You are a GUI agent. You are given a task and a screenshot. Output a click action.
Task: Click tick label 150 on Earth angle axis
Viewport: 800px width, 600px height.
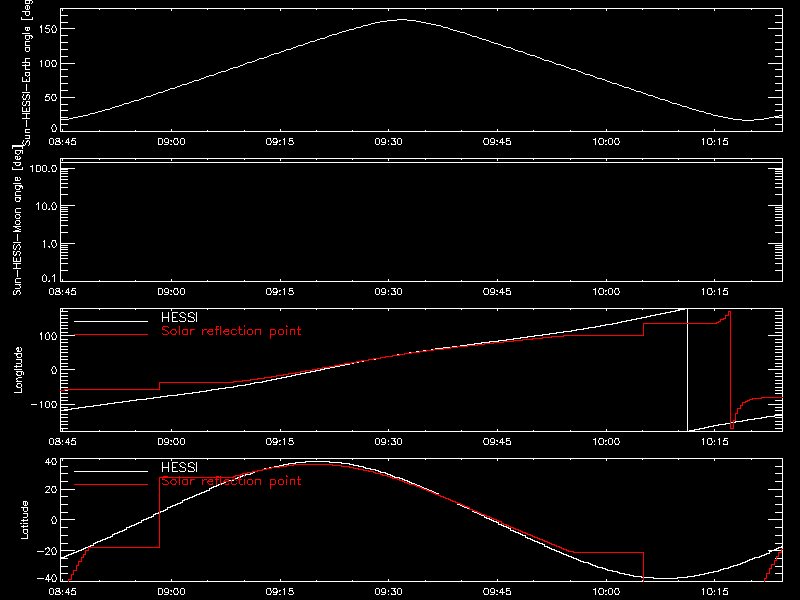point(47,29)
